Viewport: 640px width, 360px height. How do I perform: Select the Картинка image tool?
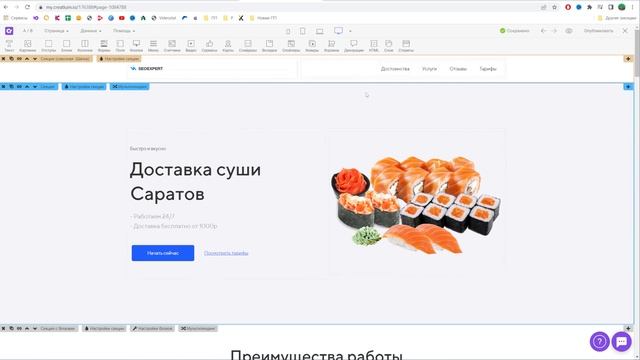(x=27, y=45)
